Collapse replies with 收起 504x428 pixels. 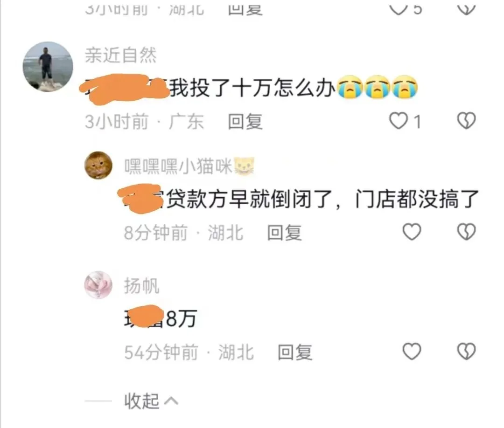tap(142, 401)
